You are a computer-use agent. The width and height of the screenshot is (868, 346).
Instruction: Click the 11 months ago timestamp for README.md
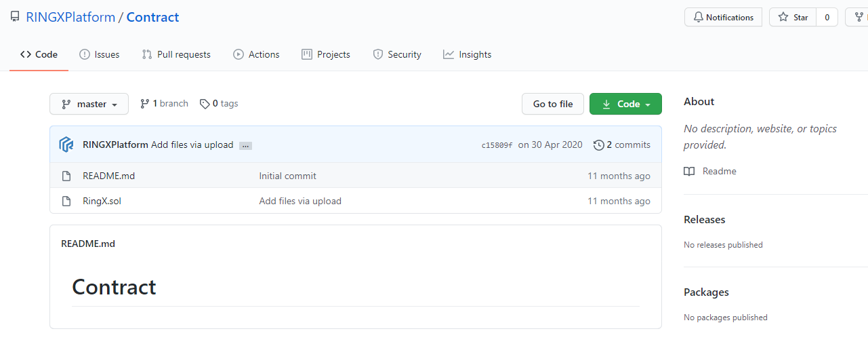pos(619,176)
